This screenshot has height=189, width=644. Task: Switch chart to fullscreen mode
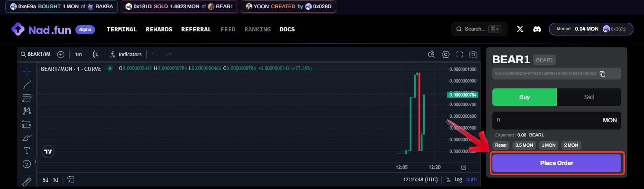tap(460, 54)
